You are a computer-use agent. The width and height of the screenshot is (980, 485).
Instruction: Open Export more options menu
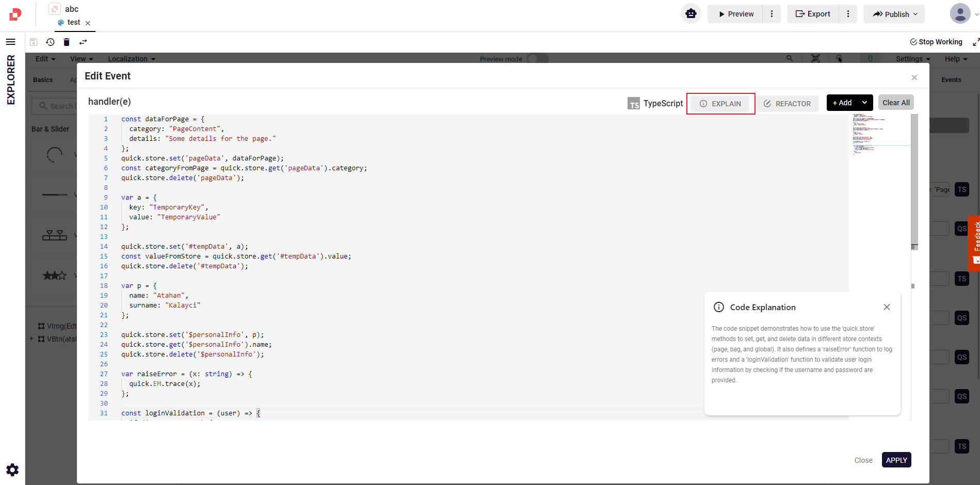tap(848, 14)
